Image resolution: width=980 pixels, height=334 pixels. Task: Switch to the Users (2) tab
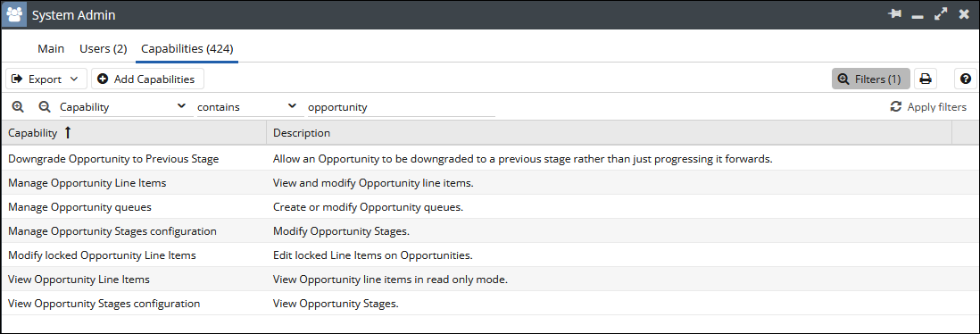tap(104, 48)
